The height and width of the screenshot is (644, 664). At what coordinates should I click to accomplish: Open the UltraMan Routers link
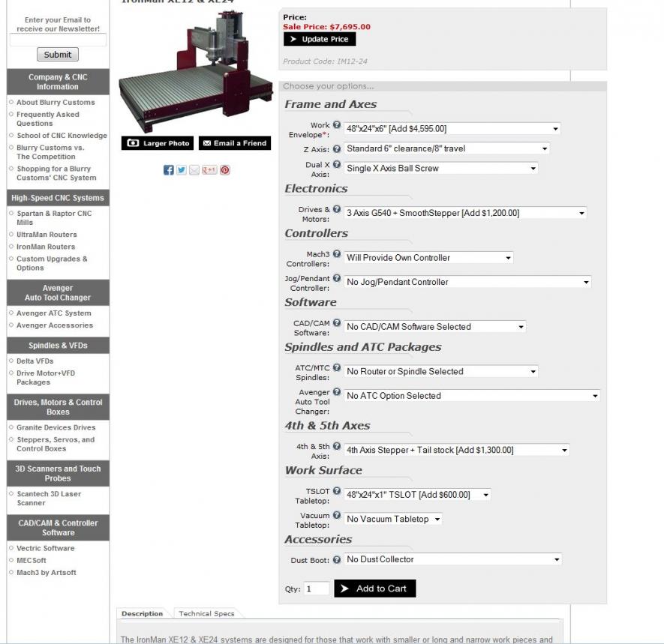47,235
